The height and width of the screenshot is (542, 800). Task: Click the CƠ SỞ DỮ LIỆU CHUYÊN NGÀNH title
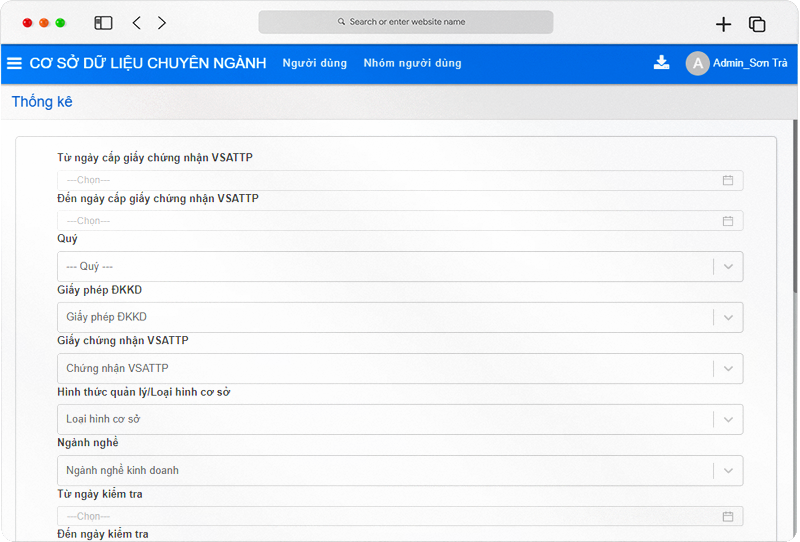click(x=148, y=63)
